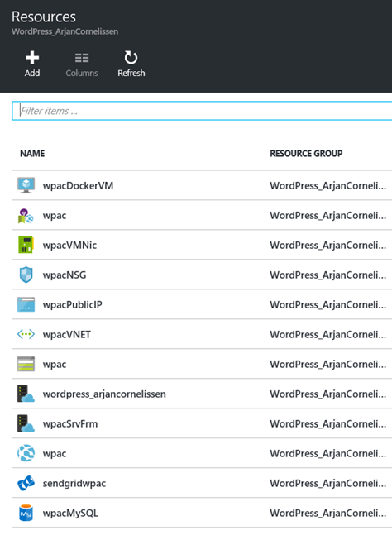The height and width of the screenshot is (535, 392).
Task: Click the Add plus icon
Action: [32, 58]
